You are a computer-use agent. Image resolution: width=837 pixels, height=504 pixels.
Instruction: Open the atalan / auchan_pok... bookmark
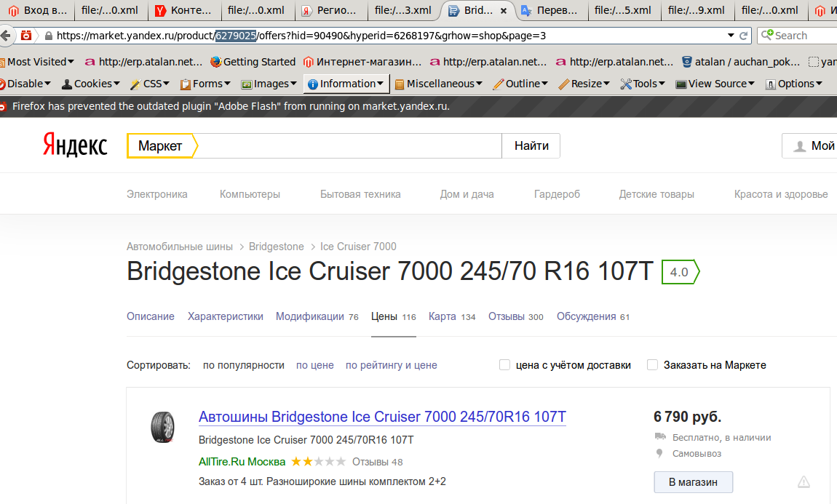click(x=742, y=62)
